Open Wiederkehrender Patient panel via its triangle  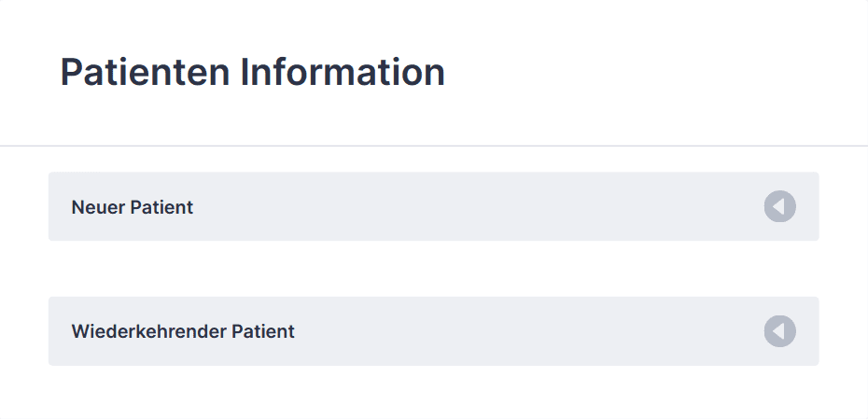(x=780, y=331)
